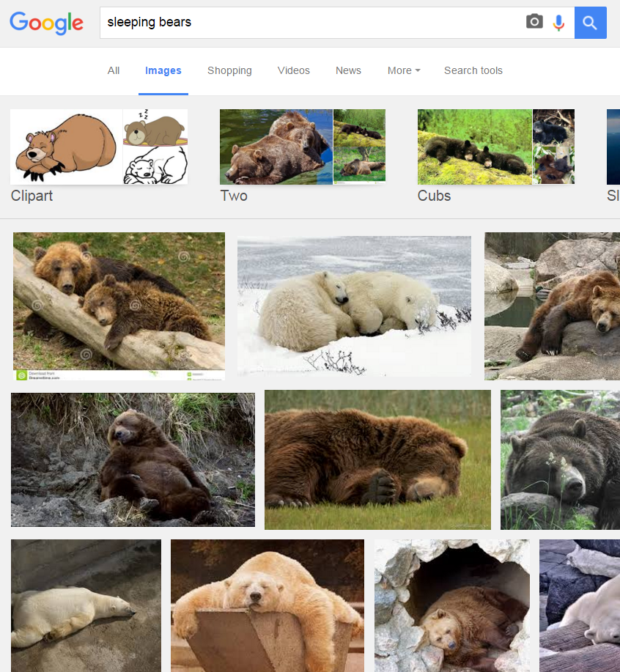The width and height of the screenshot is (620, 672).
Task: Open the bear cub on log thumbnail
Action: (119, 306)
